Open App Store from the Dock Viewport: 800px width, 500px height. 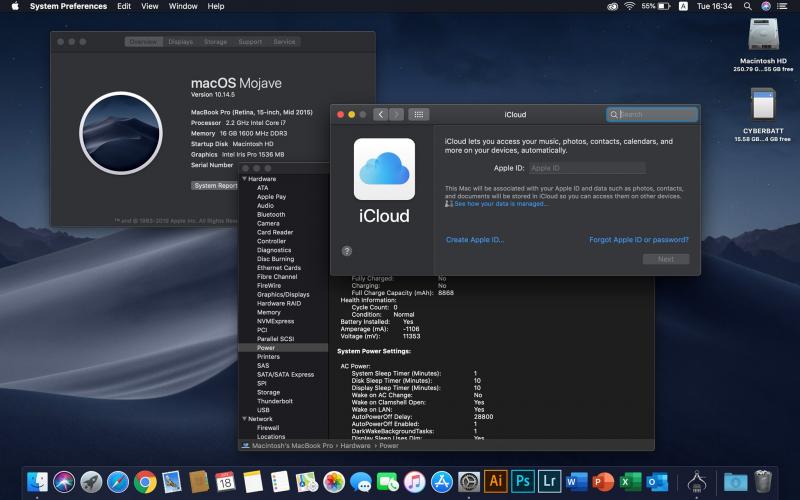(442, 482)
